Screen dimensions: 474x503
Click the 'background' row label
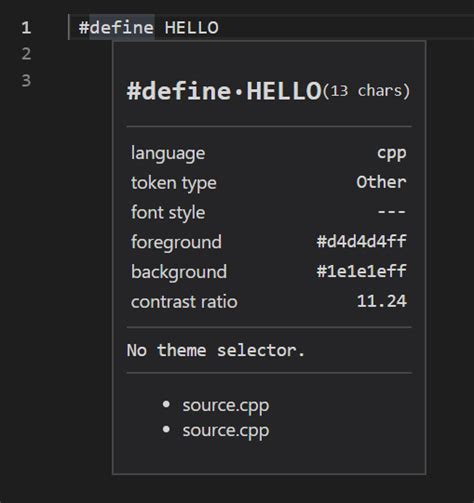[179, 272]
